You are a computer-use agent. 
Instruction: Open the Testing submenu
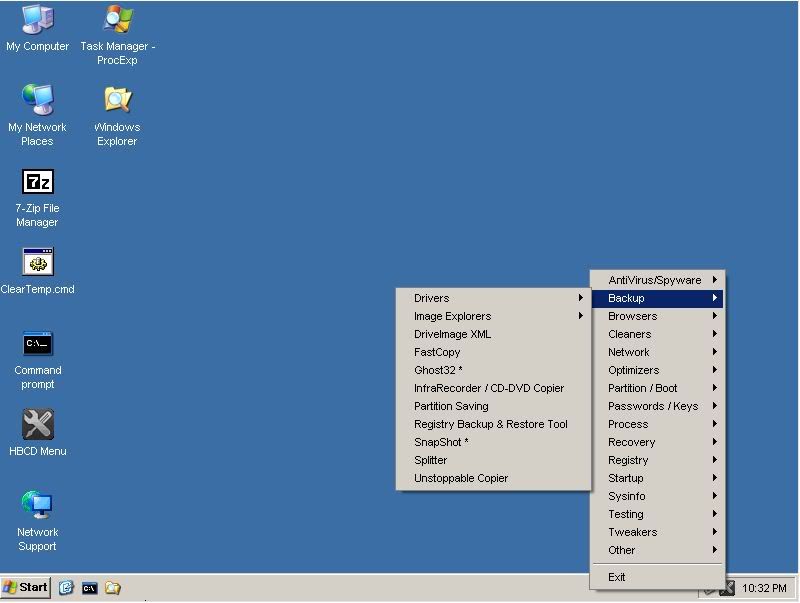point(657,514)
